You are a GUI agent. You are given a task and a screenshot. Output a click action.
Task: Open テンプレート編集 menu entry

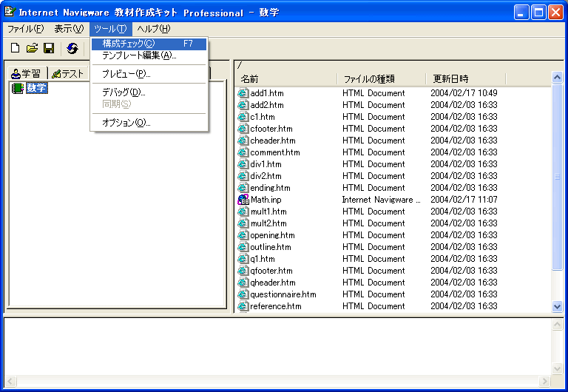[139, 55]
